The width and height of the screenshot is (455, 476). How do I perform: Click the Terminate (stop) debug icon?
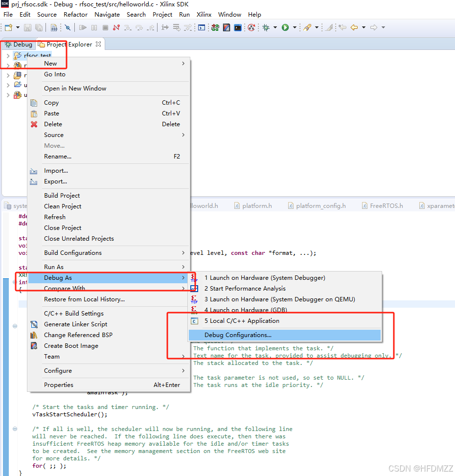click(x=105, y=27)
